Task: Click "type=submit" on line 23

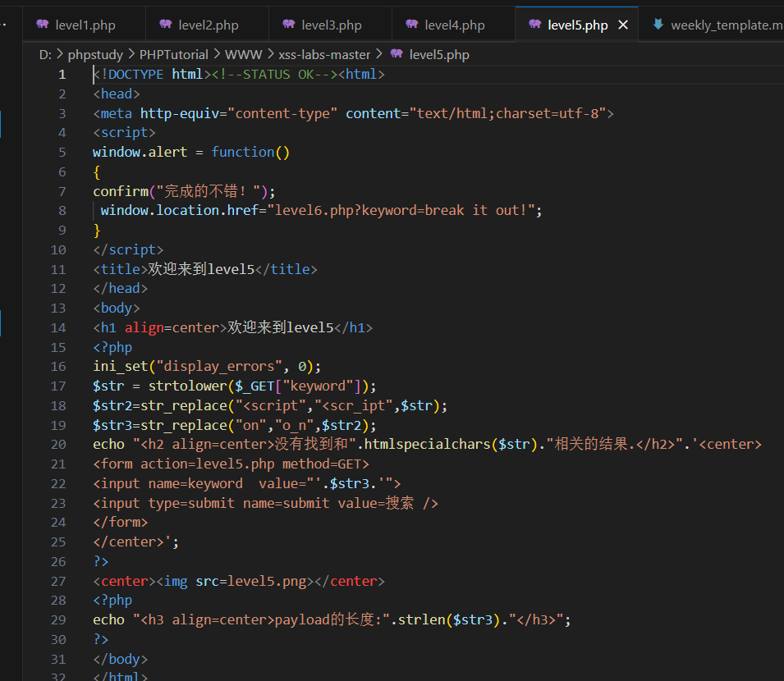Action: (x=191, y=503)
